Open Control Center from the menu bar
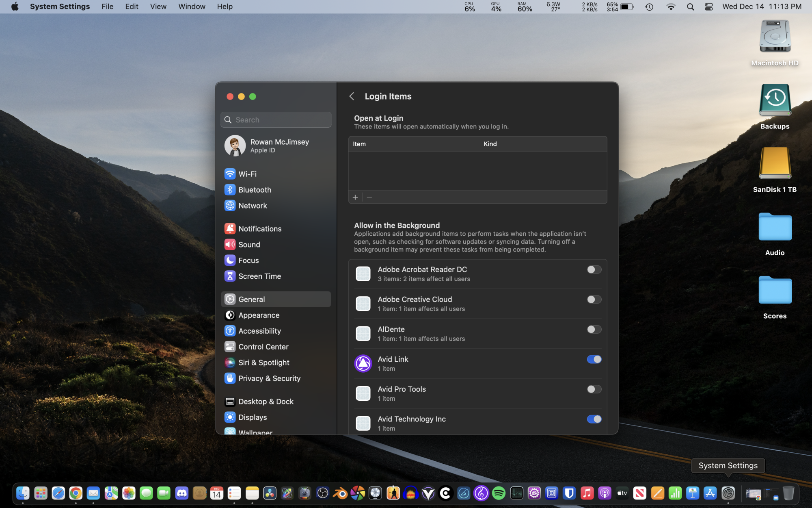The image size is (812, 508). (x=708, y=7)
